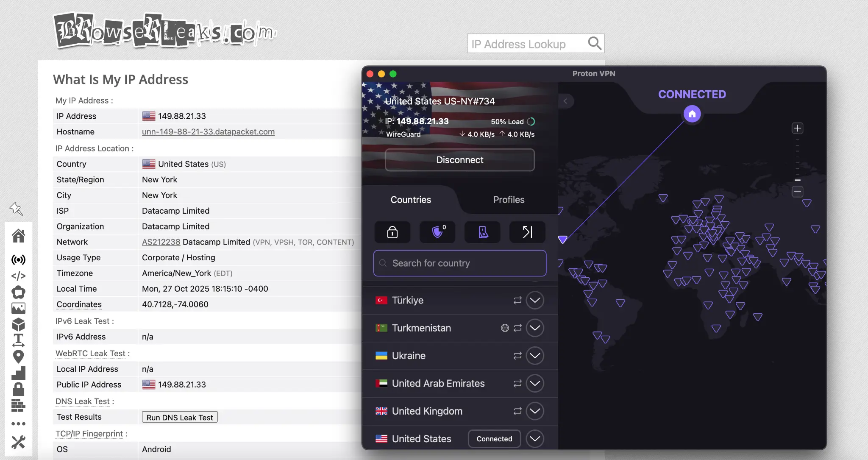
Task: Open the Geolocation pin icon in the sidebar
Action: coord(19,357)
